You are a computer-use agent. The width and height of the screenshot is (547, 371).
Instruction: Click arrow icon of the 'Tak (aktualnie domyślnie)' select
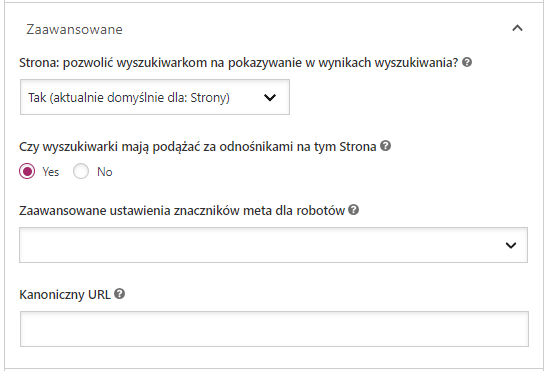tap(270, 97)
